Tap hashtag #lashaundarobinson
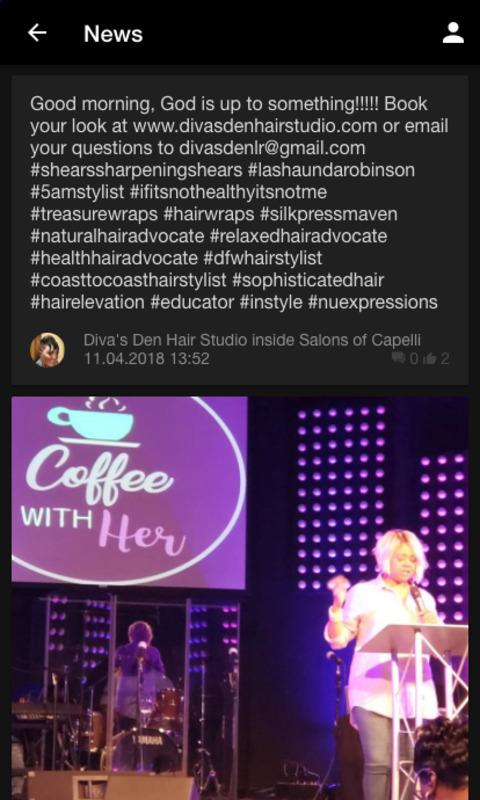This screenshot has width=480, height=800. click(331, 170)
